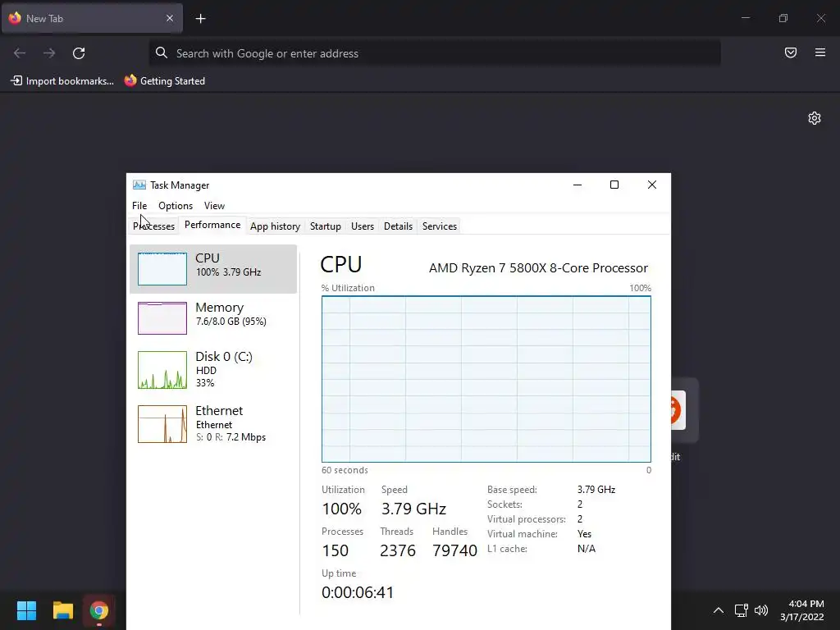Click the Disk 0 mini graph thumbnail
840x630 pixels.
162,370
